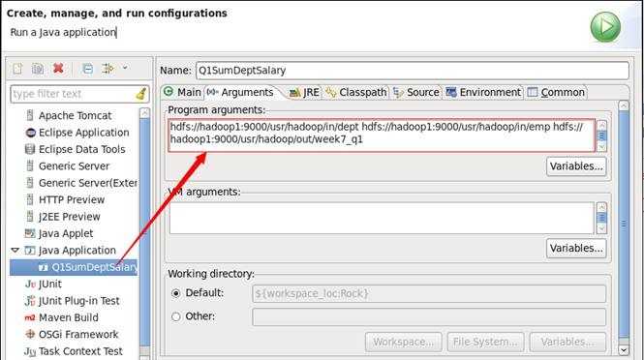The image size is (644, 360).
Task: Click the OSGi Framework icon
Action: [30, 335]
